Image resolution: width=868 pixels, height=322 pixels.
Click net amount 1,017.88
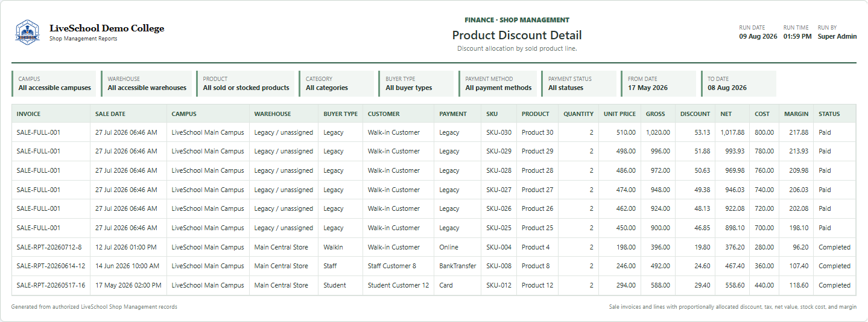click(732, 132)
